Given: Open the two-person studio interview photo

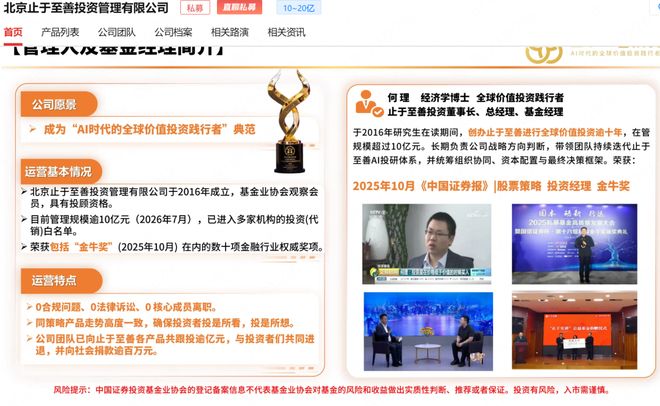Looking at the screenshot, I should coord(428,332).
